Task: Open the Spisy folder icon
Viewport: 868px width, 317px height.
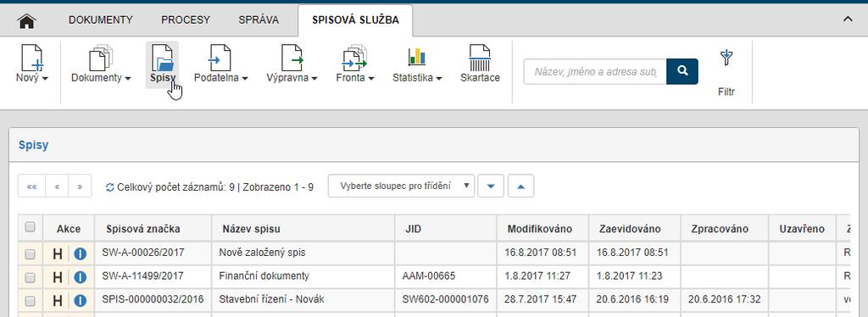Action: tap(162, 65)
